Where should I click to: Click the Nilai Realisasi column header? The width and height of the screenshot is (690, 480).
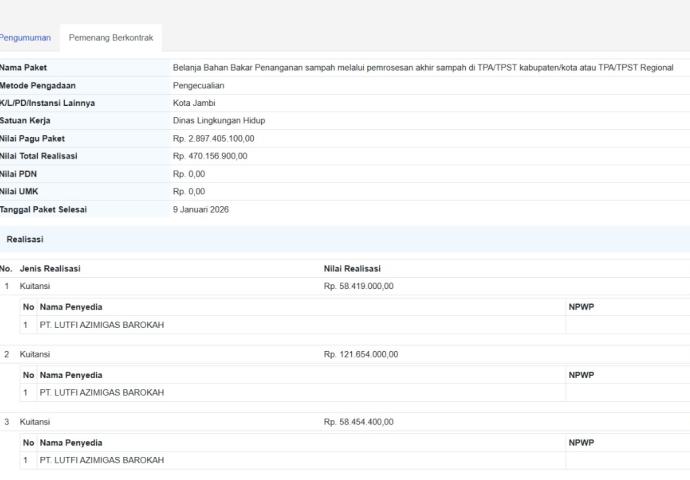click(352, 268)
